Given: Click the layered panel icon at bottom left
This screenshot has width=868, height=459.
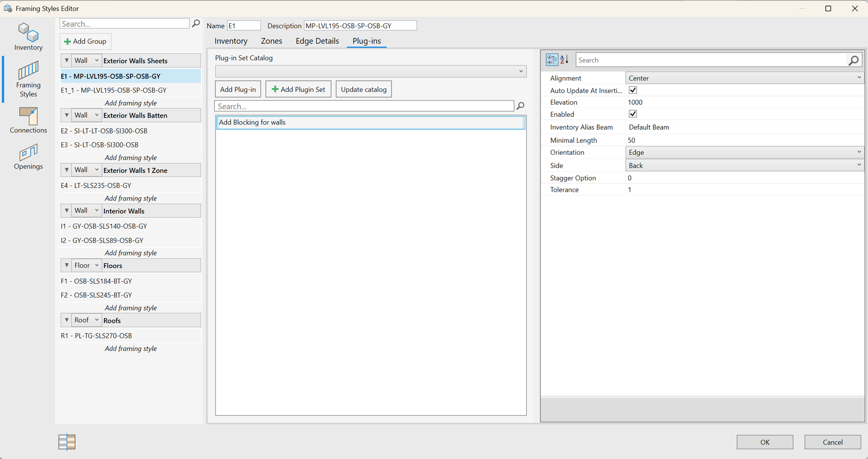Looking at the screenshot, I should [67, 442].
